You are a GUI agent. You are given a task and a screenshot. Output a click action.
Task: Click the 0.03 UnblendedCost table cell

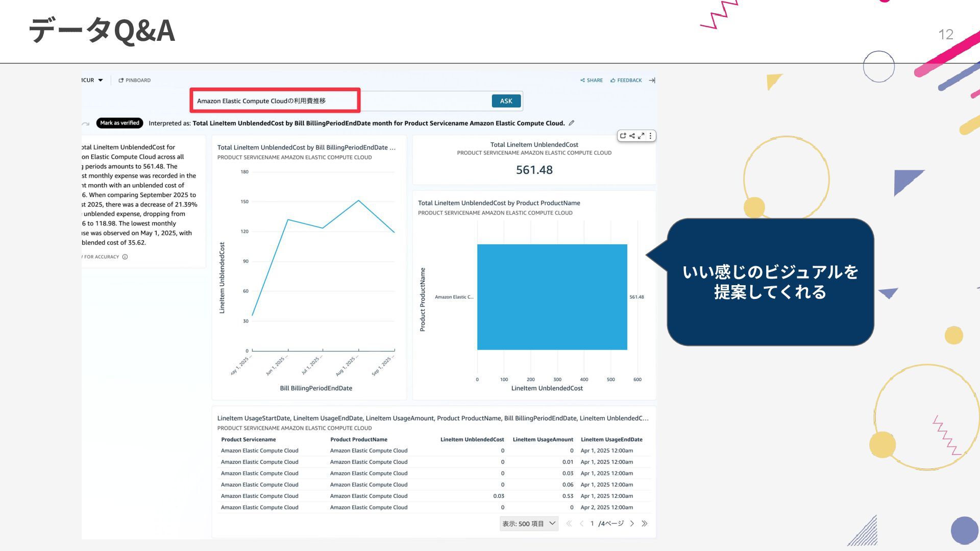(x=499, y=496)
